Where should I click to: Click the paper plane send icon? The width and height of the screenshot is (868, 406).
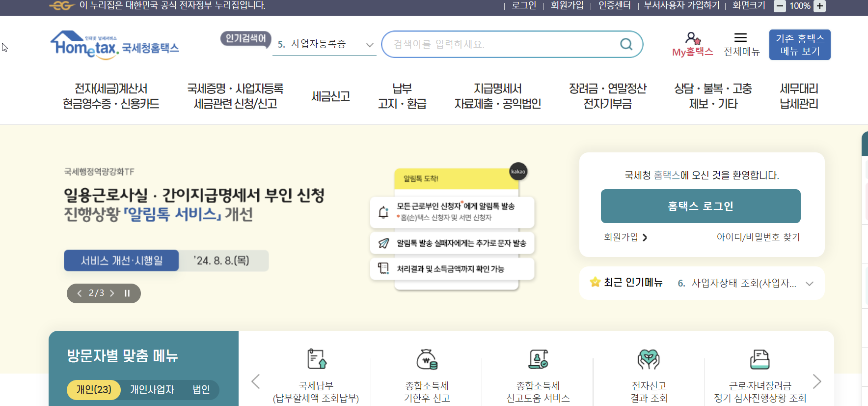(x=383, y=243)
